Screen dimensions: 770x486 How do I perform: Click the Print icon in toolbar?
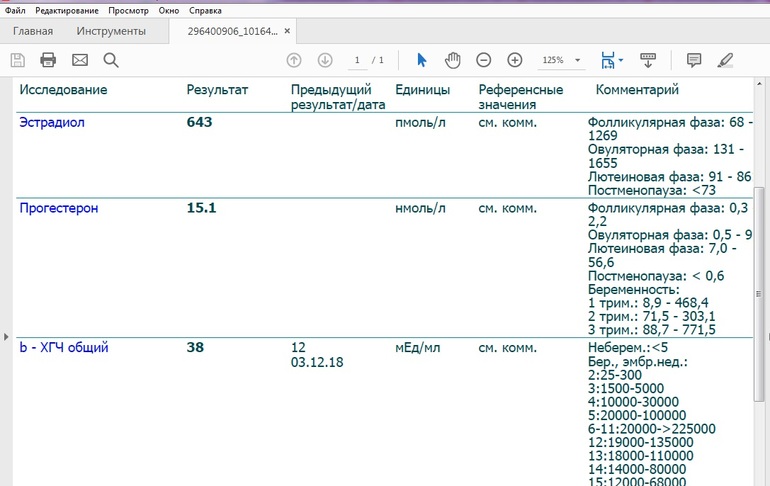click(x=48, y=60)
